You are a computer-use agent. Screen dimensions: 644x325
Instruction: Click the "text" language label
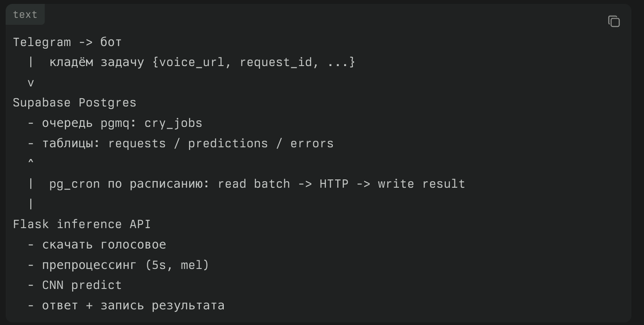[x=25, y=15]
